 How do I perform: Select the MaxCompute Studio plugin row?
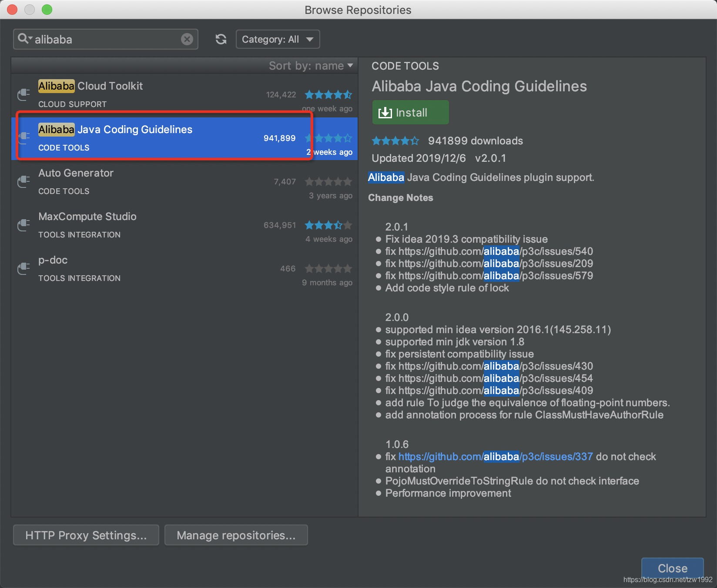pos(184,226)
